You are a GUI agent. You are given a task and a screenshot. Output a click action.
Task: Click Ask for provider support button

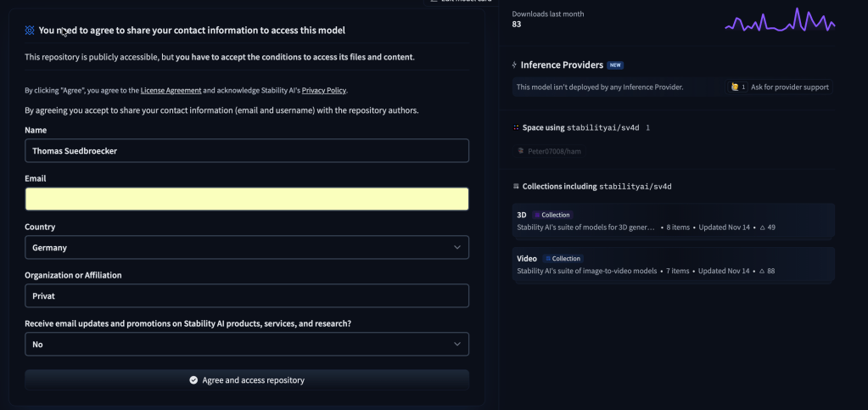click(780, 87)
